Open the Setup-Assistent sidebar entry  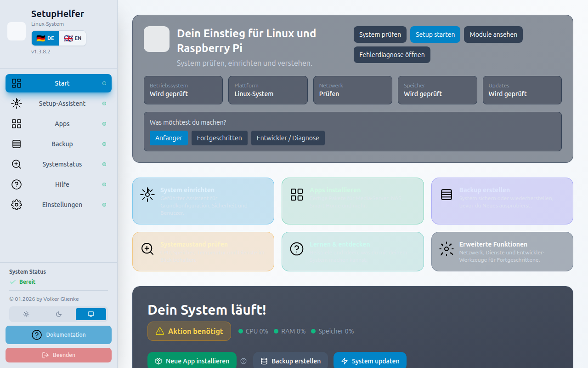coord(58,103)
